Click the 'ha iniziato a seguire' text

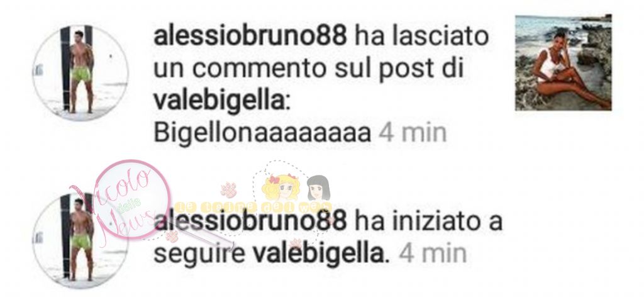tap(328, 238)
